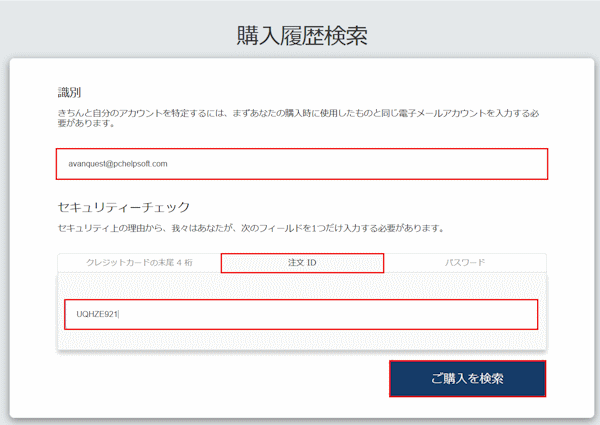Click the 識別 section heading
Viewport: 600px width, 425px height.
coord(69,91)
